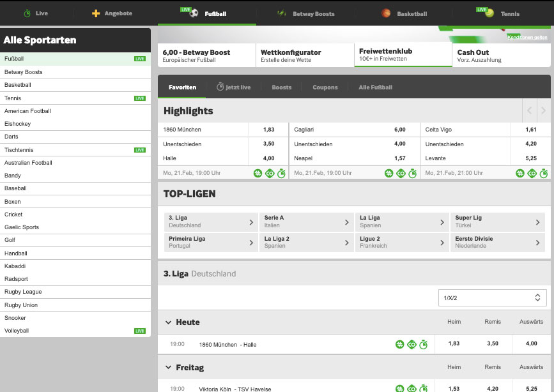Click the Konditionen gelten link
554x392 pixels.
point(527,37)
